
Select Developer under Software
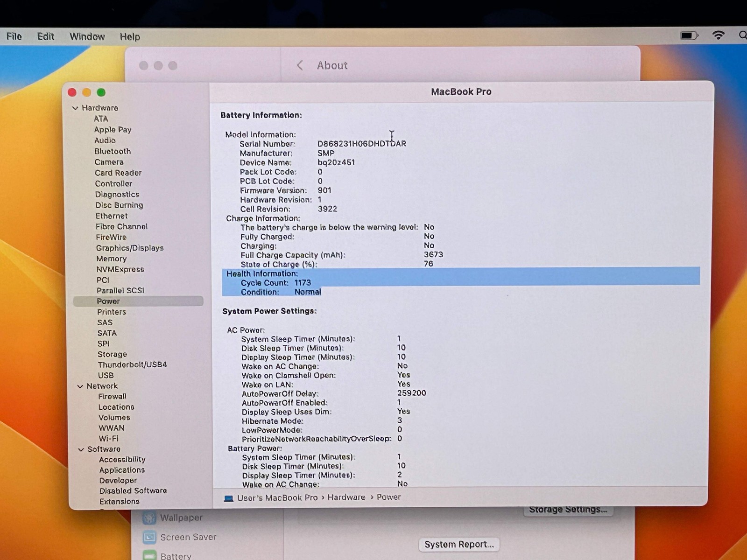click(118, 481)
